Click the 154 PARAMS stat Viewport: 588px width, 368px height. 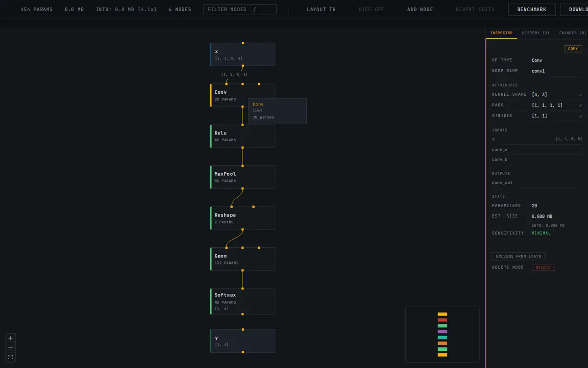coord(37,9)
